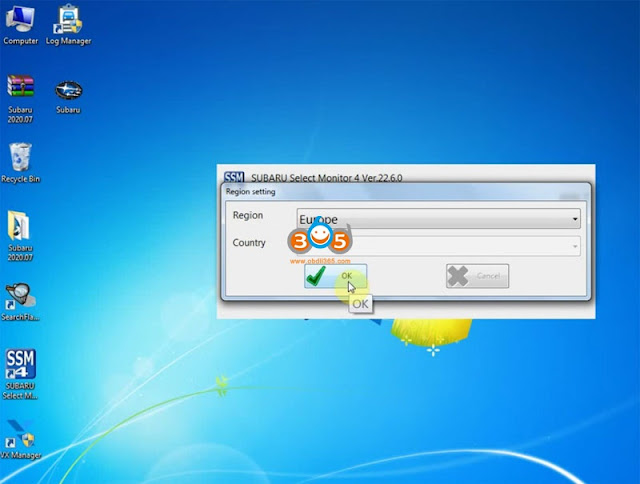Click SUBARU Select Monitor 4 Ver.22.6.0 title
640x484 pixels.
(327, 178)
